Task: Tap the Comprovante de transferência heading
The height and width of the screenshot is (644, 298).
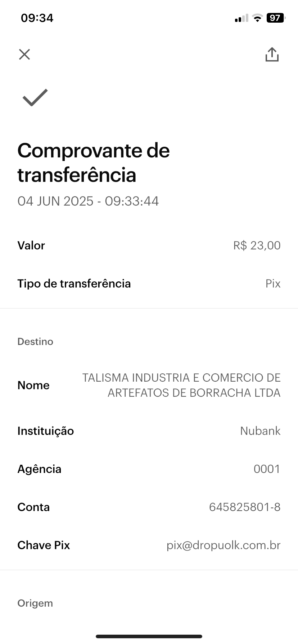Action: point(94,162)
